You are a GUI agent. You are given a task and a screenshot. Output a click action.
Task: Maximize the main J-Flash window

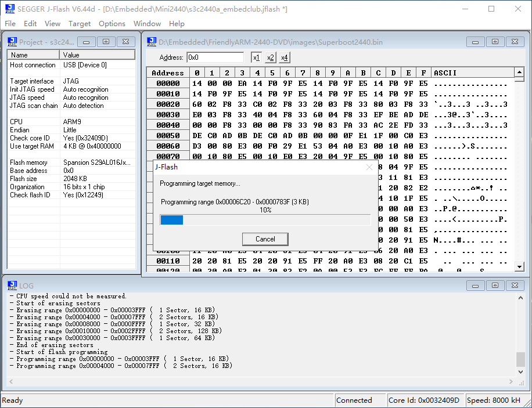[x=491, y=9]
